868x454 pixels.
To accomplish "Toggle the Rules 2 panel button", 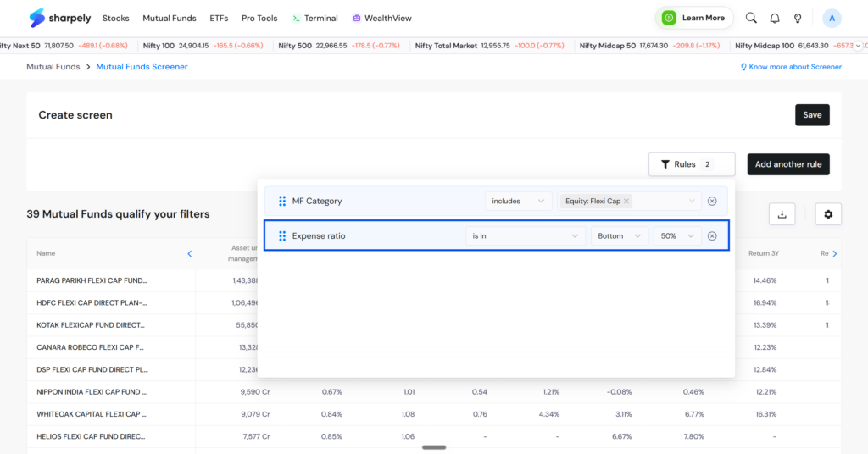I will 692,164.
